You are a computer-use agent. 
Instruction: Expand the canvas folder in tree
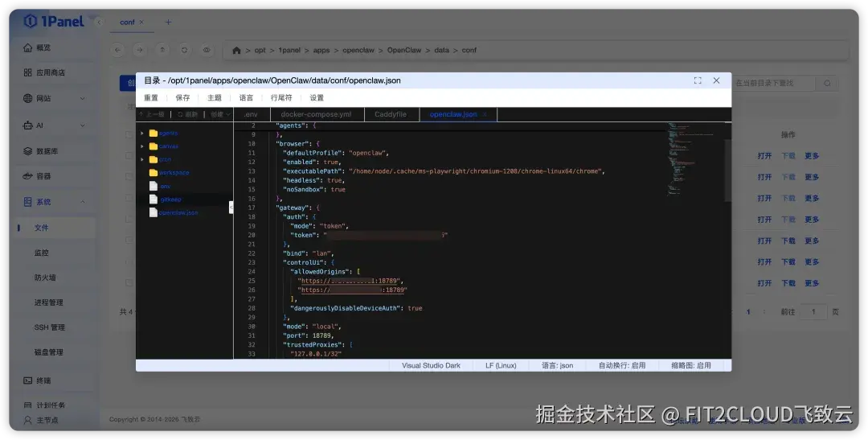[142, 146]
